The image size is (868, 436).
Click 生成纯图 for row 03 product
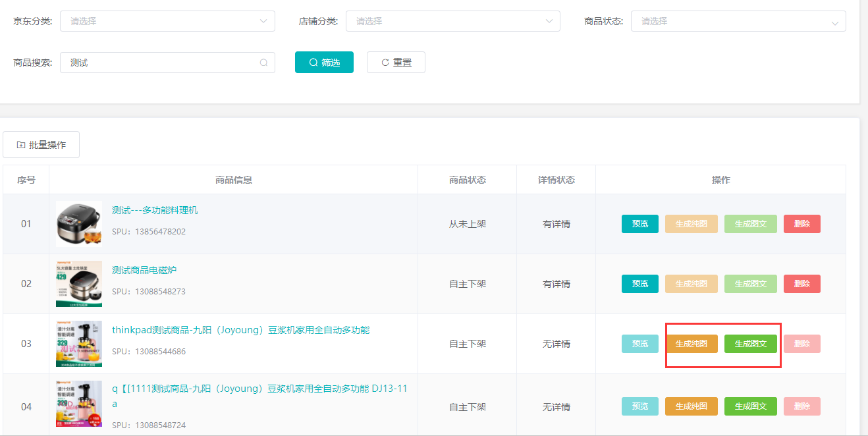pos(691,344)
